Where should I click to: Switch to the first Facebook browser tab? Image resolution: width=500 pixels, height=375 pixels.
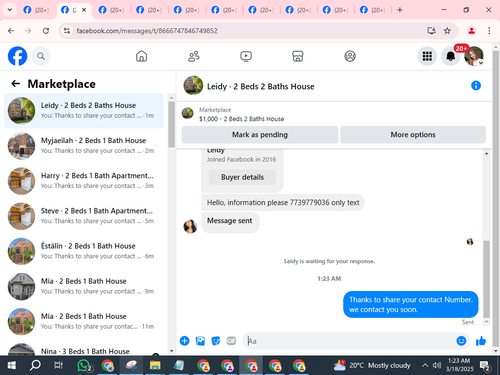coord(36,10)
